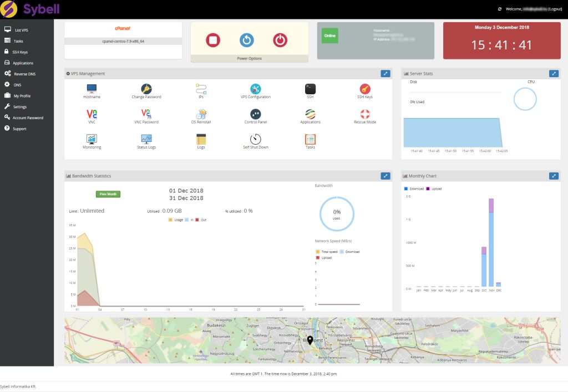Go to Reverse DNS in sidebar
Screen dimensions: 568x392
point(24,74)
